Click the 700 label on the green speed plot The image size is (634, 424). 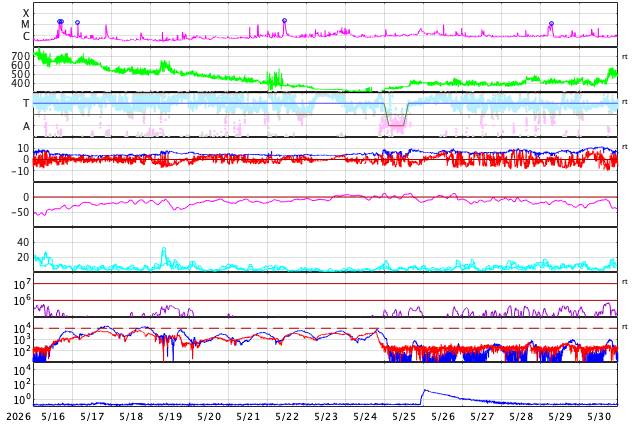tap(21, 56)
